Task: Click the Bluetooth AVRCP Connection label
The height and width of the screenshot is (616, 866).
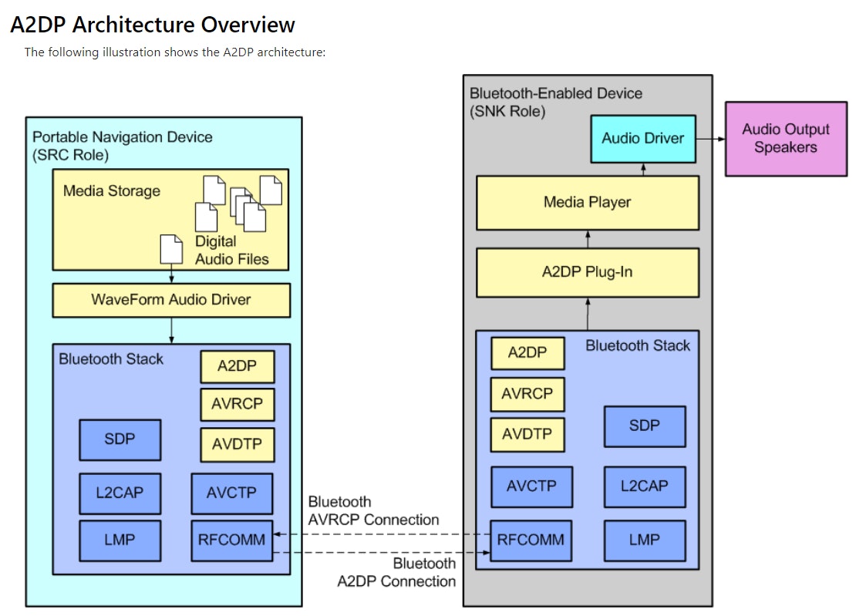Action: point(373,510)
